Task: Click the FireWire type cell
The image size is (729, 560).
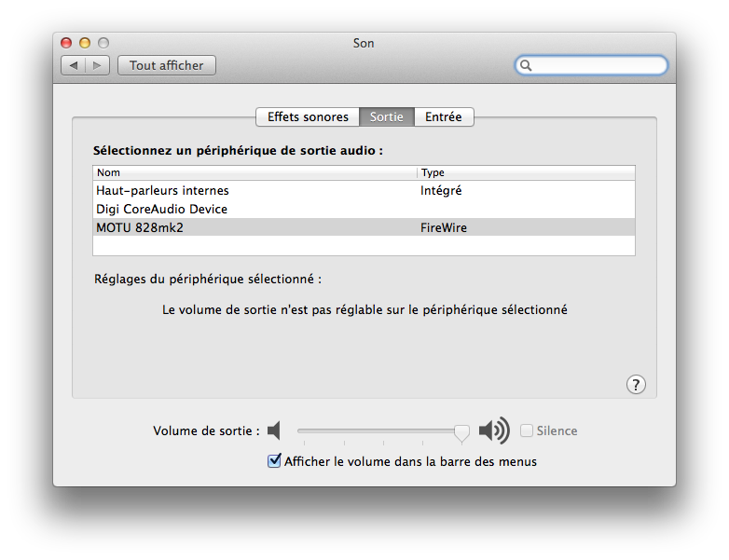Action: point(444,227)
